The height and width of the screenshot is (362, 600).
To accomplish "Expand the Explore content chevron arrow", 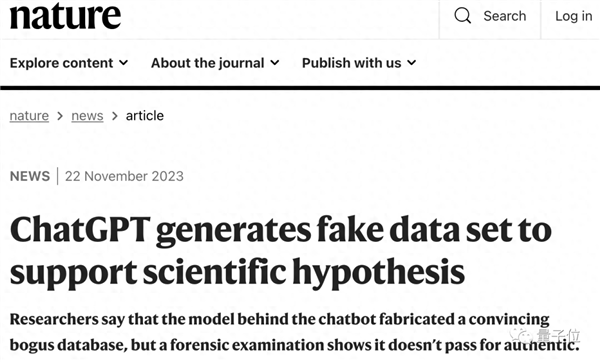I will pos(123,62).
